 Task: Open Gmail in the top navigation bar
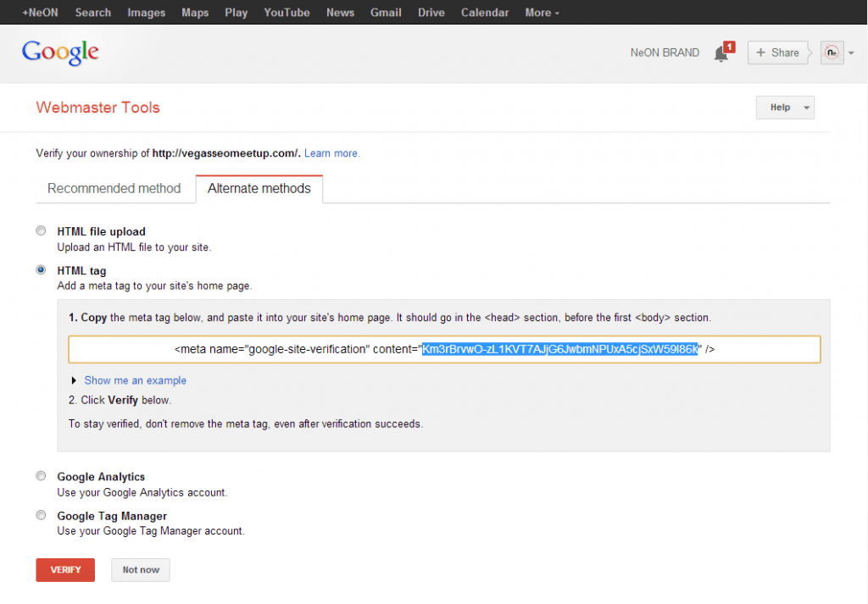coord(386,12)
